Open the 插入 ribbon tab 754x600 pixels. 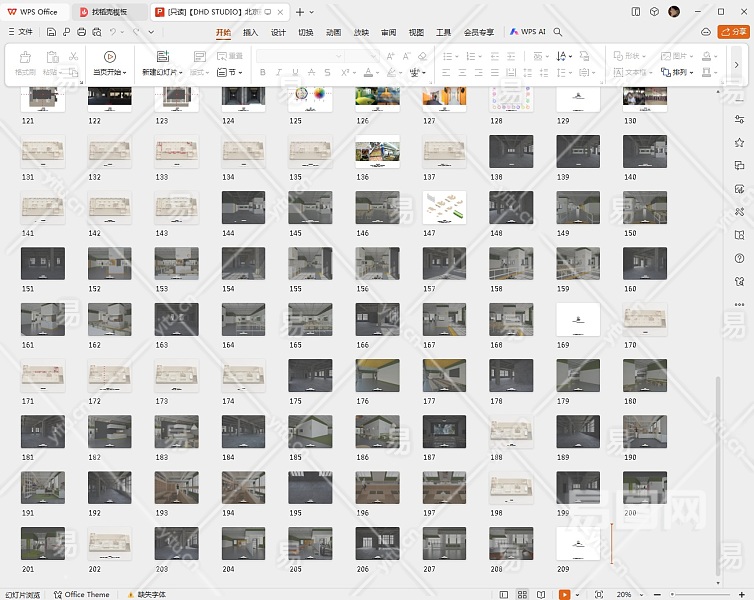pyautogui.click(x=250, y=32)
